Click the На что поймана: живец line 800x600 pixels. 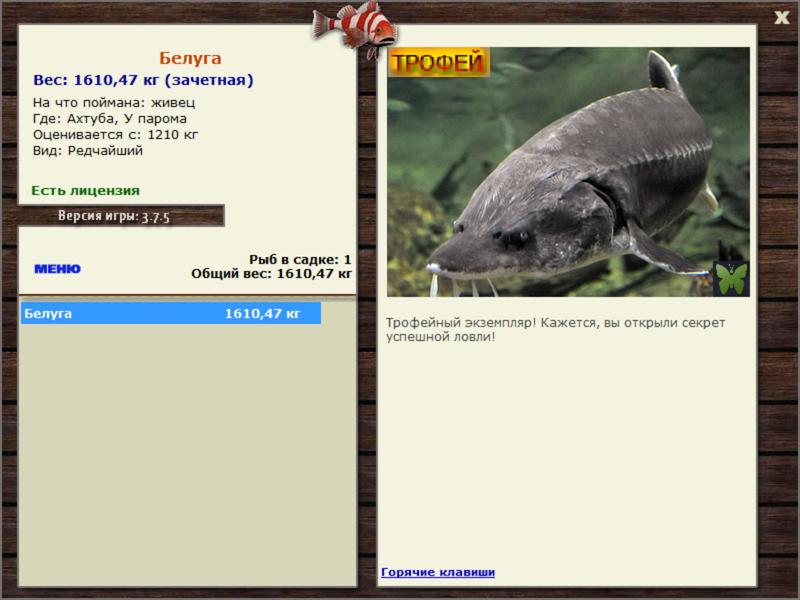pyautogui.click(x=114, y=103)
